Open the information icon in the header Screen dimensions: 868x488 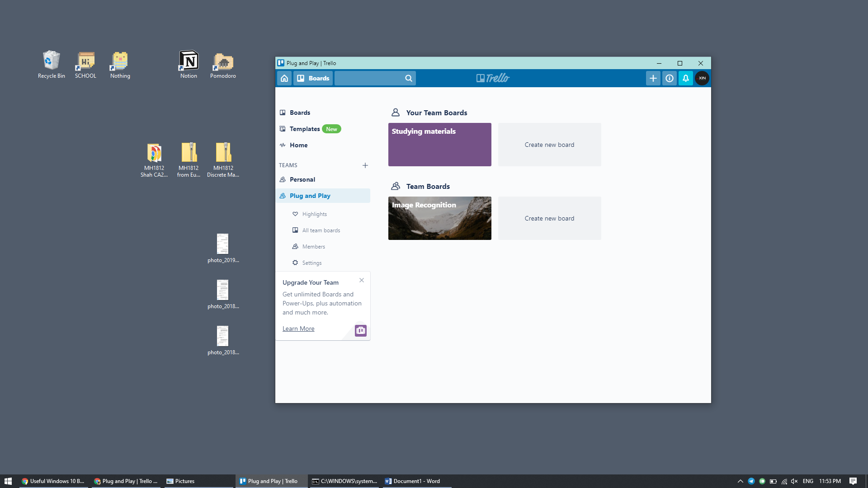(670, 78)
